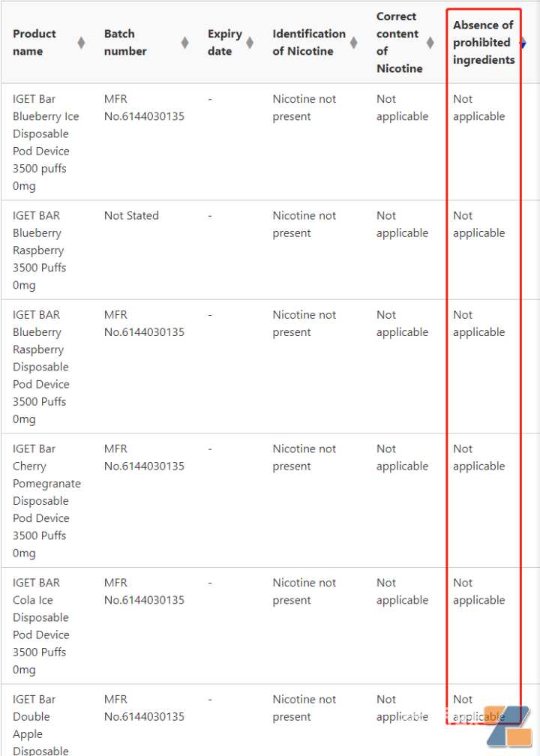Click the sort arrows beside Identification of Nicotine
Screen dimensions: 540x756
point(354,43)
